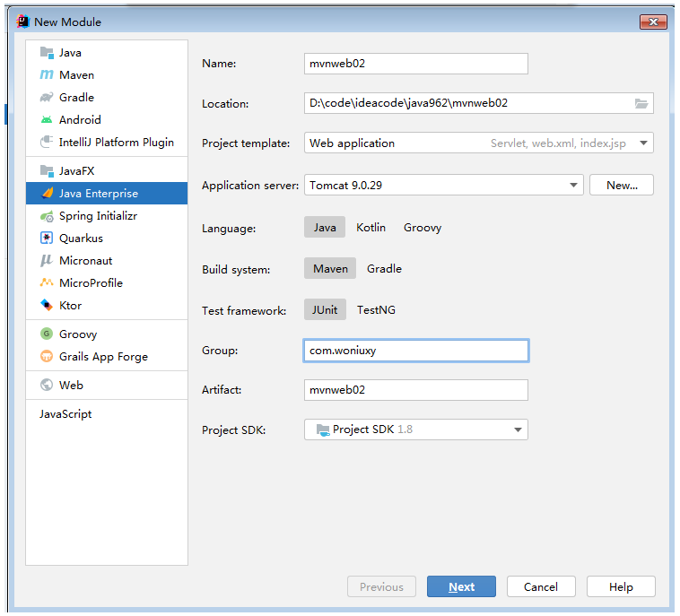Focus the Group input field
Image resolution: width=680 pixels, height=616 pixels.
(x=416, y=351)
